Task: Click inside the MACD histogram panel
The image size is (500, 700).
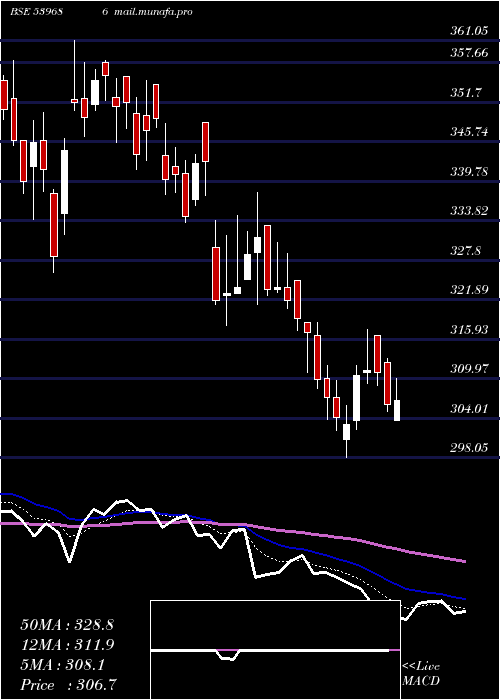Action: coord(275,650)
